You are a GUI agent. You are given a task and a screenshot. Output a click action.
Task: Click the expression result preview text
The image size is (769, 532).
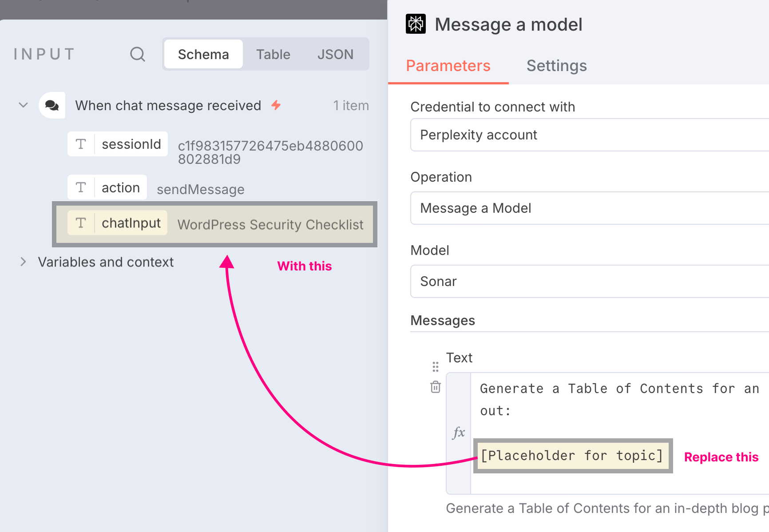(x=607, y=508)
